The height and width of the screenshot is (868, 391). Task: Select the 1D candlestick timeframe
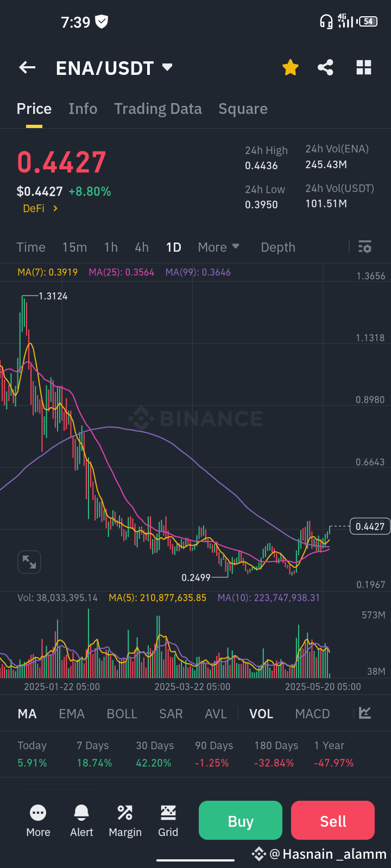click(174, 247)
